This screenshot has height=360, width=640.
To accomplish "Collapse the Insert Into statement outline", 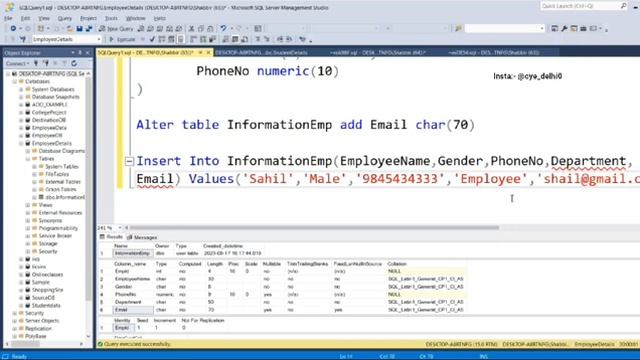I will (x=129, y=162).
